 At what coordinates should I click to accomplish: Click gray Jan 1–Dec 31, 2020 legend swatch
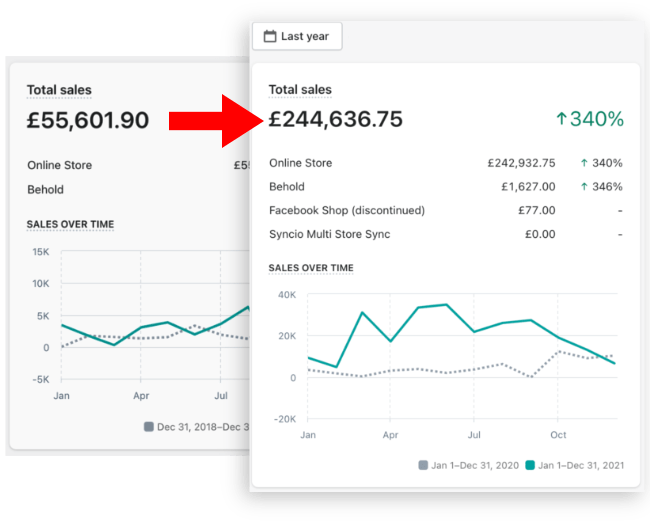423,465
